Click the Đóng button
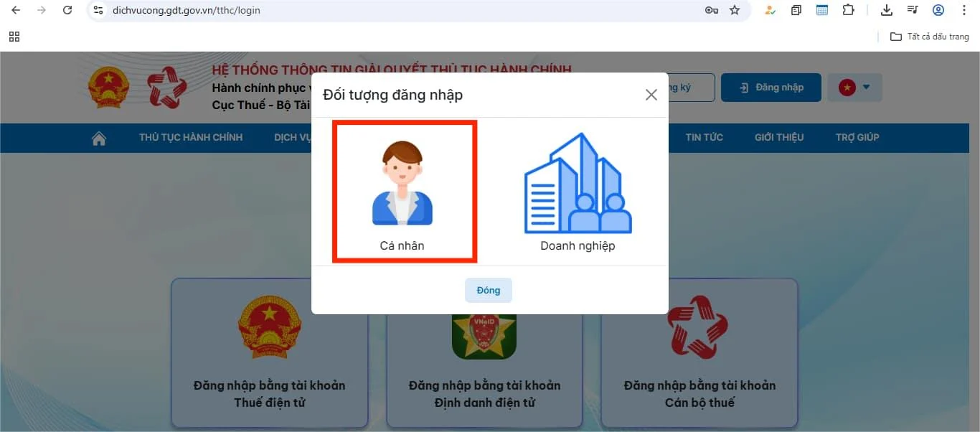 pos(488,290)
